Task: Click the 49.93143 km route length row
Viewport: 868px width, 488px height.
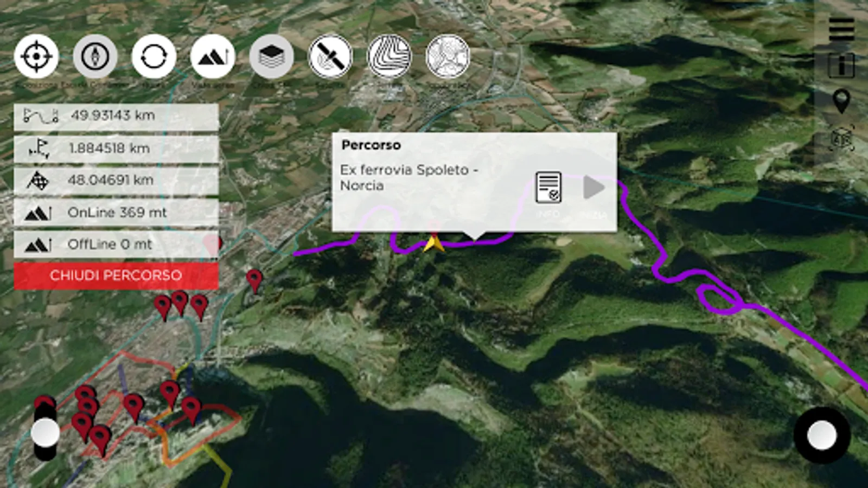Action: 116,116
